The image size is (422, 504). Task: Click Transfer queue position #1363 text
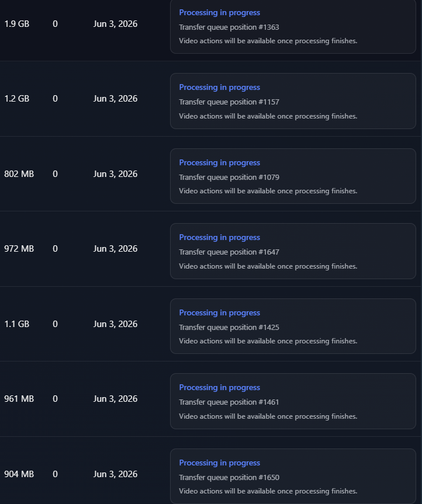(x=229, y=27)
